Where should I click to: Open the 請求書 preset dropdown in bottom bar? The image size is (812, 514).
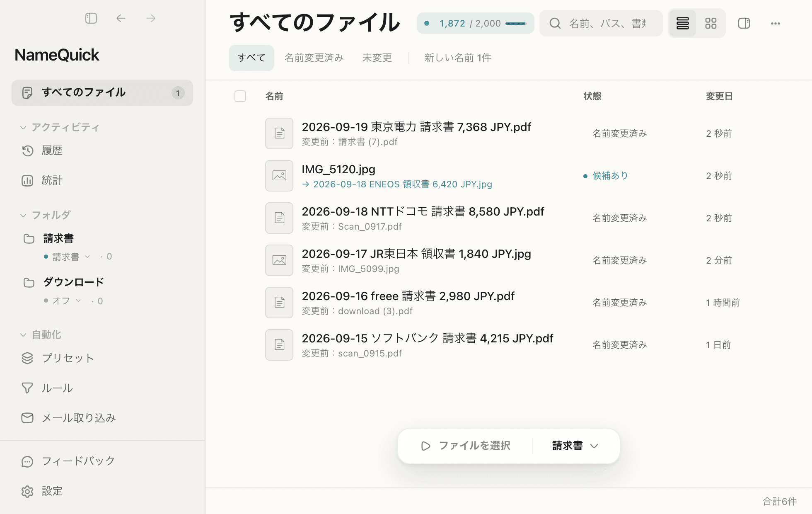point(576,446)
